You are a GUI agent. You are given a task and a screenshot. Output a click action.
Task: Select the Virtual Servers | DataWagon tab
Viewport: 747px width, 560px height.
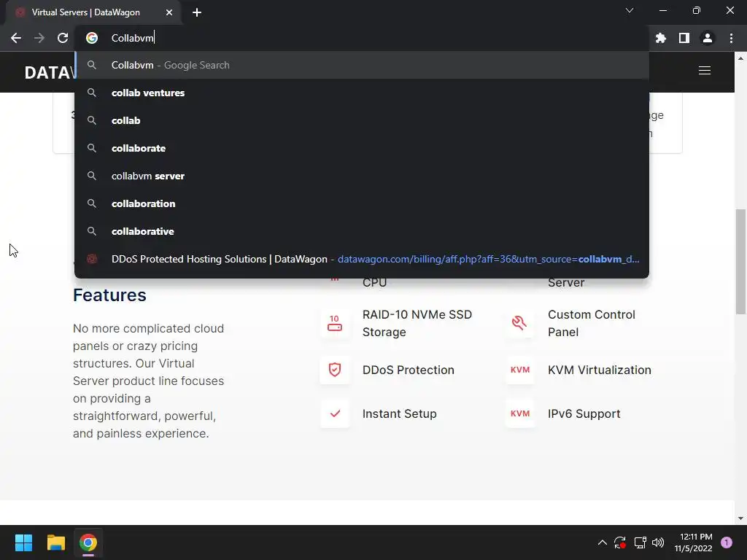click(x=93, y=12)
